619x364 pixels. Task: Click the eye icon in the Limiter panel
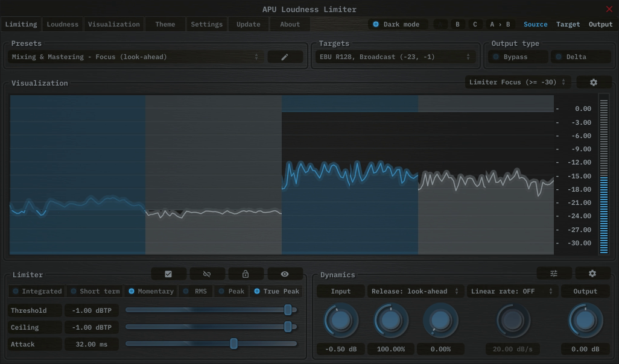285,274
